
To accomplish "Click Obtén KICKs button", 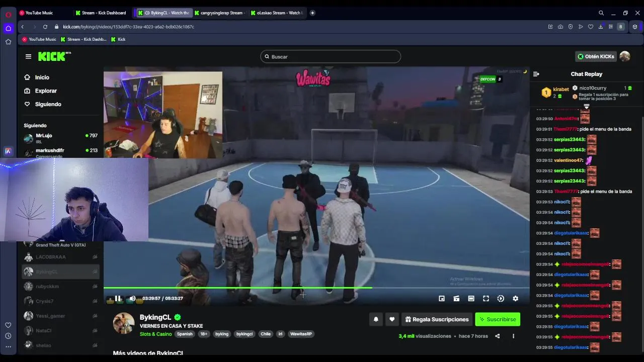I will [x=596, y=56].
